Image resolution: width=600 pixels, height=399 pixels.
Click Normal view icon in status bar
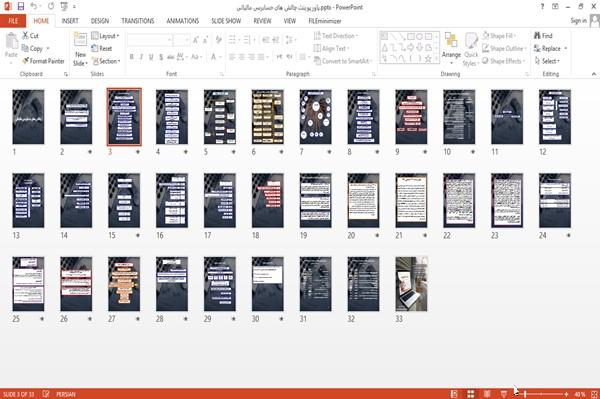point(454,394)
